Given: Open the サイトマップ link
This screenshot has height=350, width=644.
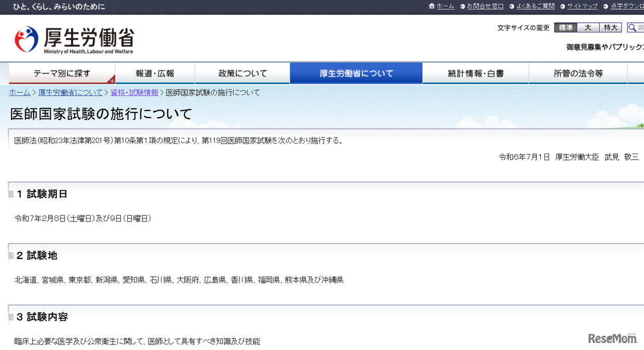Looking at the screenshot, I should pos(582,7).
